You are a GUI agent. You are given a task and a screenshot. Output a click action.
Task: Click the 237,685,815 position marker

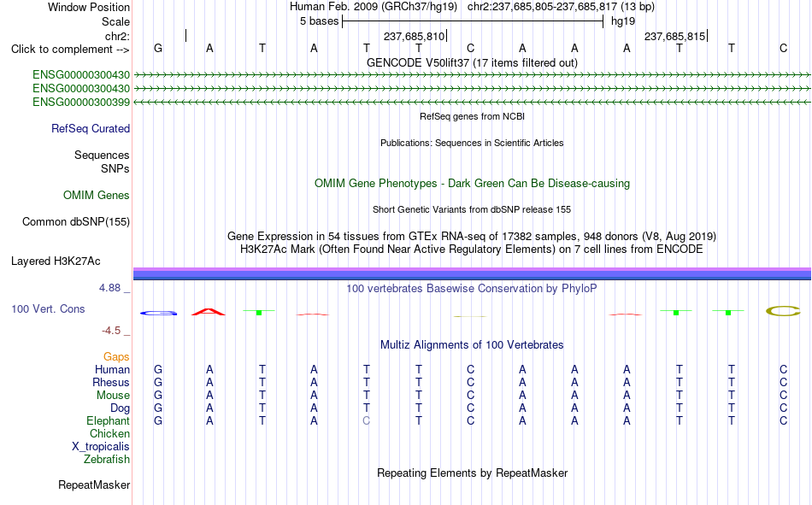click(x=674, y=36)
